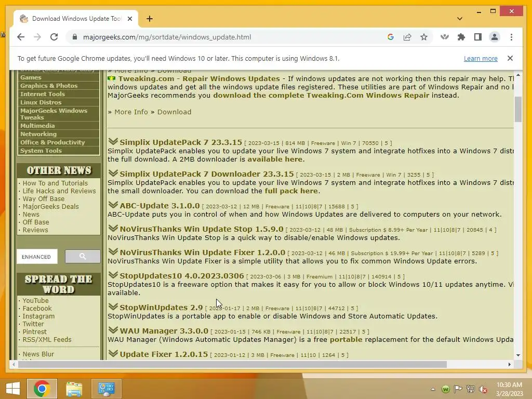
Task: Open Chrome from the taskbar
Action: coord(42,388)
